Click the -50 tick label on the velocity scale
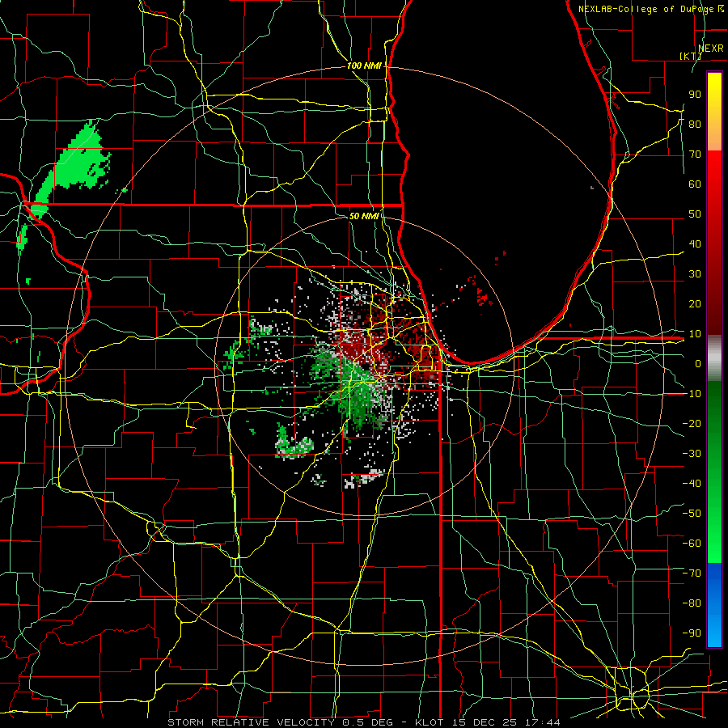Screen dimensions: 728x728 click(692, 514)
